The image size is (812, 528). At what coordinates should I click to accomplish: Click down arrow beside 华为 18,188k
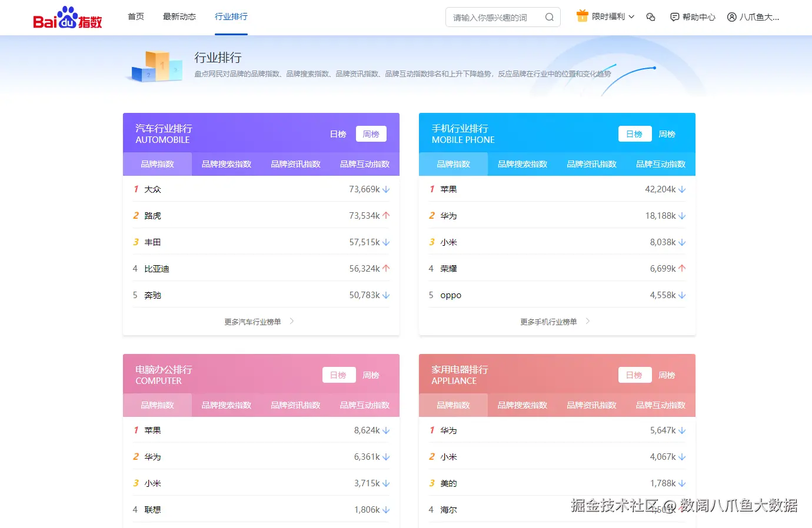click(682, 216)
